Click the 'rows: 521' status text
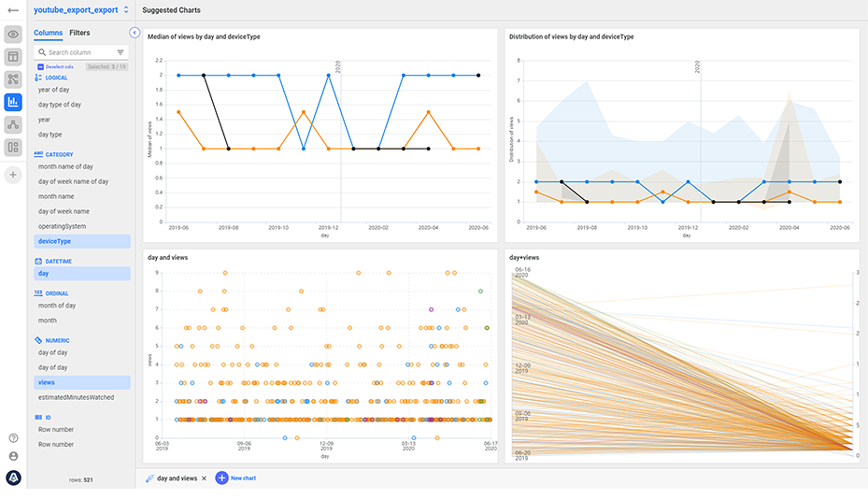The height and width of the screenshot is (499, 868). (x=81, y=480)
